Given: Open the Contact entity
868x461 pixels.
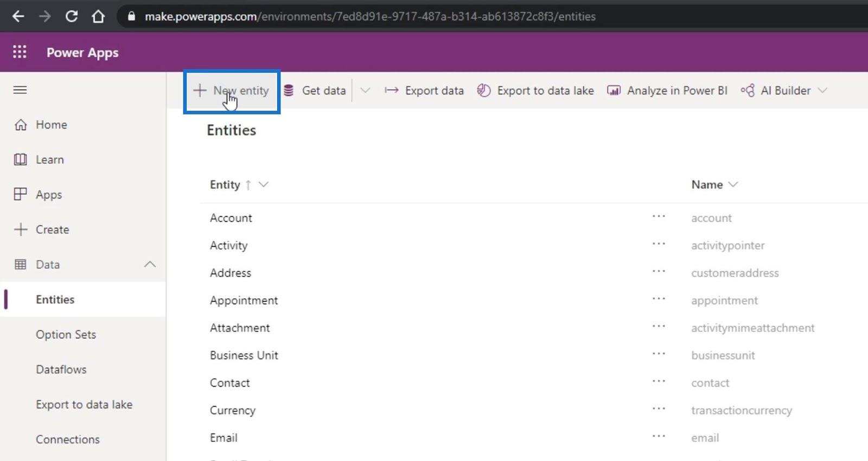Looking at the screenshot, I should pos(230,383).
